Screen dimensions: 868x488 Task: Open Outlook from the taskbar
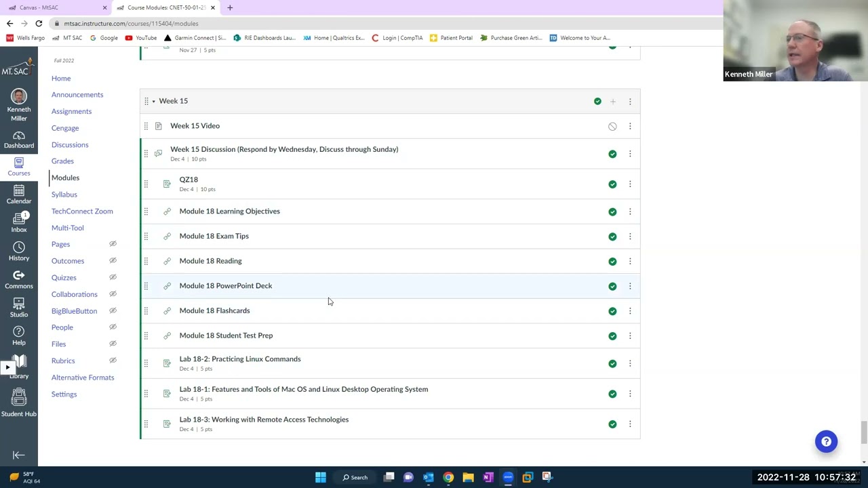pos(429,477)
